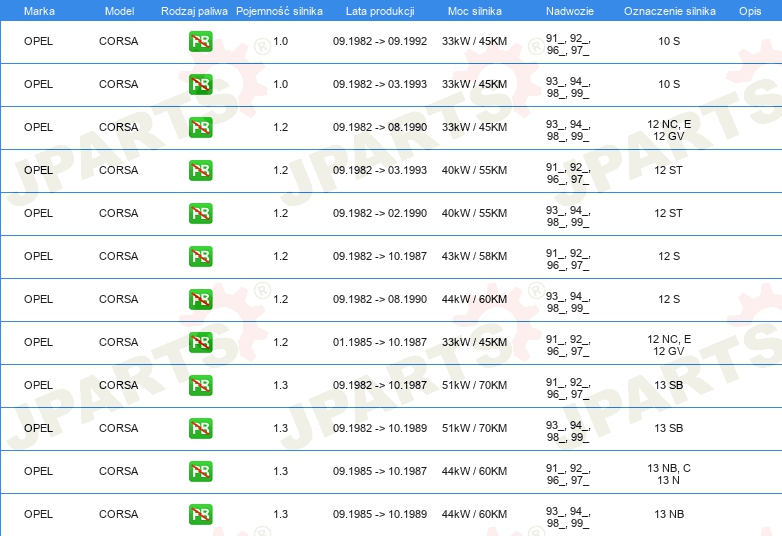Click the Nadwozie column header

[570, 11]
